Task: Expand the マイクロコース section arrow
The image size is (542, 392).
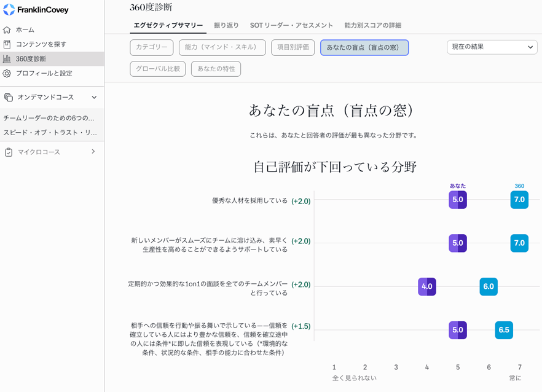Action: [93, 152]
